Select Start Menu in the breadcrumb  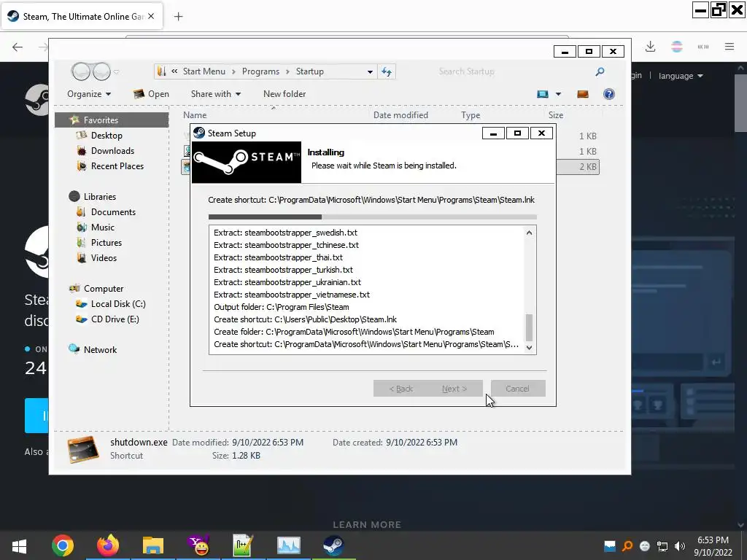(x=204, y=71)
